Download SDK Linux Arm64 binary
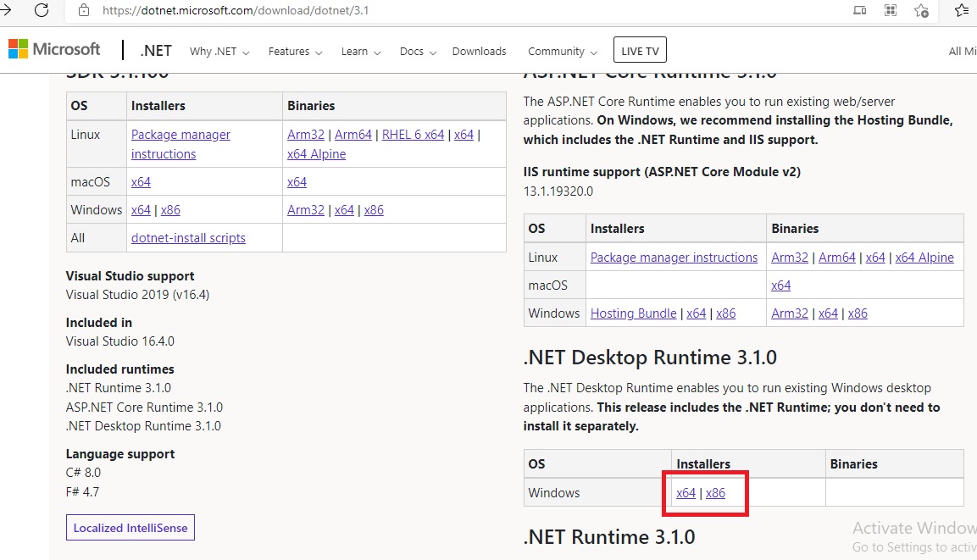977x560 pixels. 353,135
